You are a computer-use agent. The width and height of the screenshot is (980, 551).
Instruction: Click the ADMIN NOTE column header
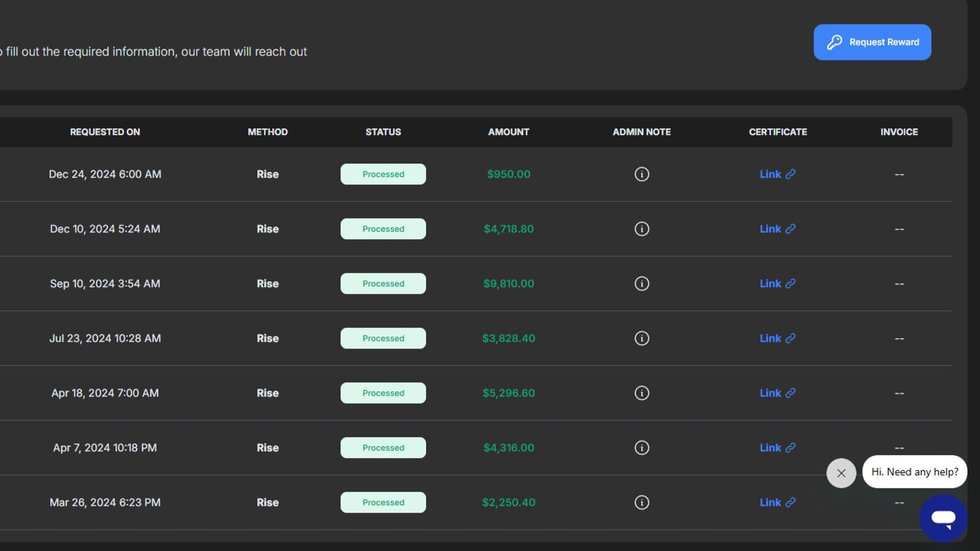(642, 132)
